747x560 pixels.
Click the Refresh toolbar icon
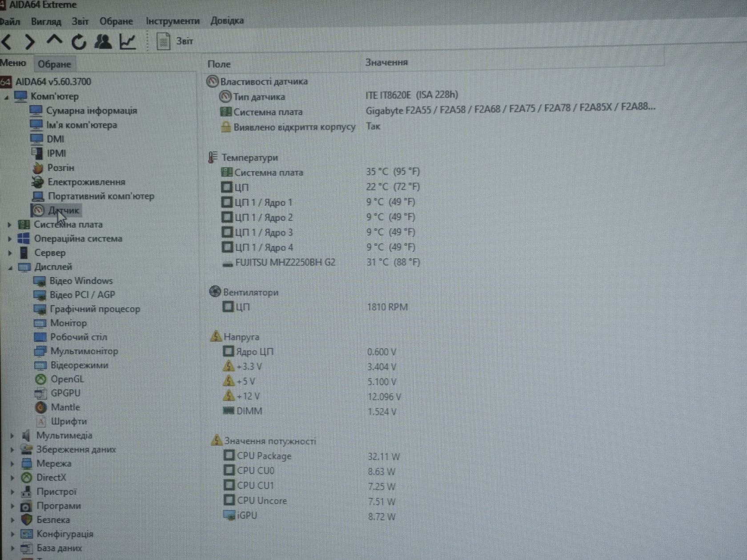point(79,42)
